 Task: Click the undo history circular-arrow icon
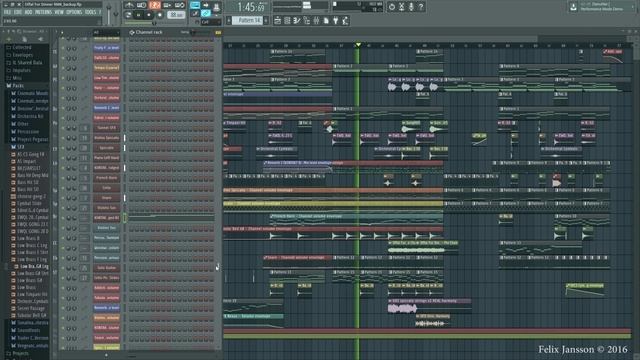(392, 7)
